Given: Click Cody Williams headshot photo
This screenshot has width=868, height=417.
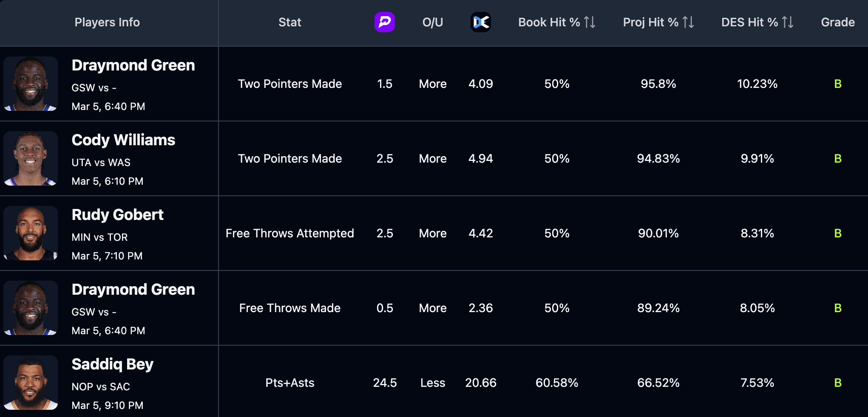Looking at the screenshot, I should coord(31,158).
